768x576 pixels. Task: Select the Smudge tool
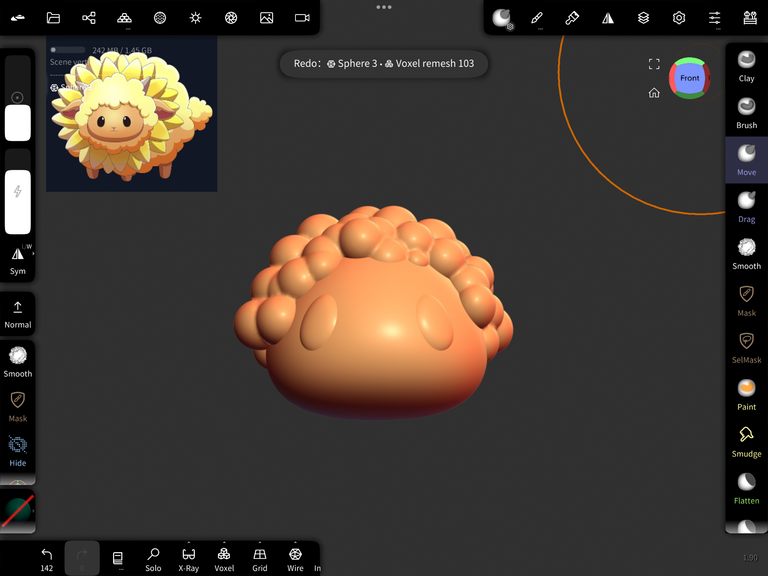[x=746, y=443]
